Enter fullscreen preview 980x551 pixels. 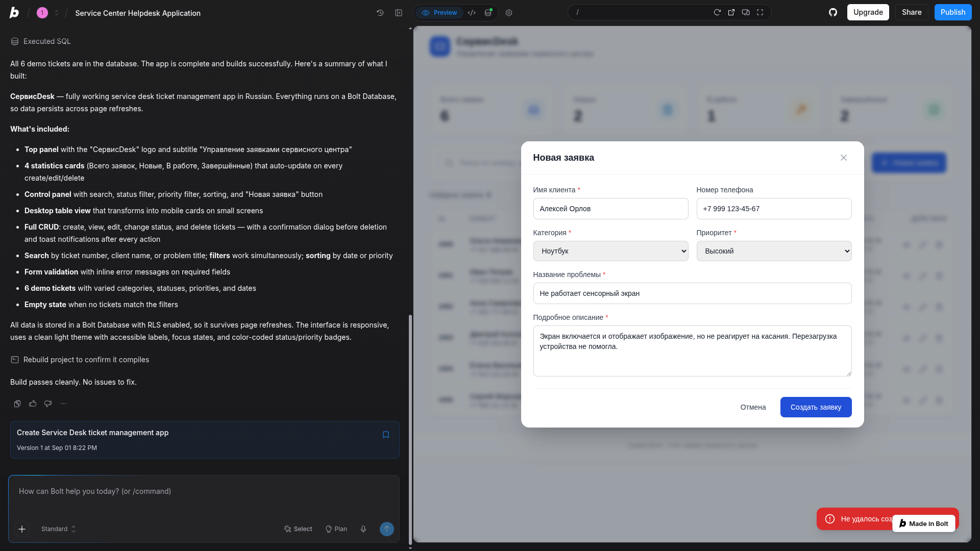point(760,12)
